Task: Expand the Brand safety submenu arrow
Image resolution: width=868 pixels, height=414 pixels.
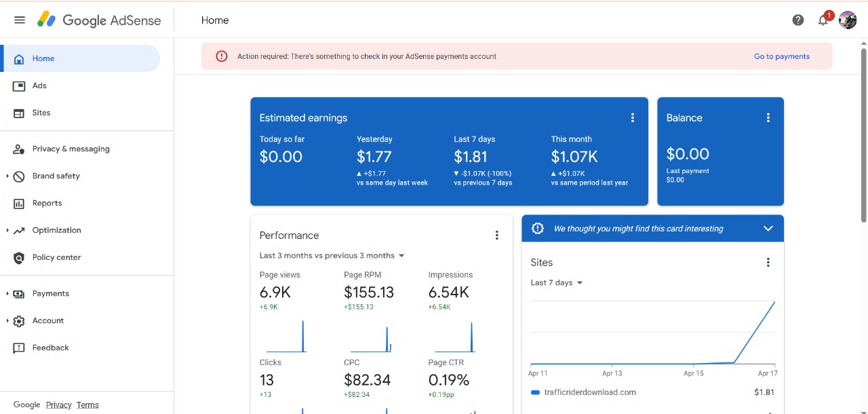Action: point(7,176)
